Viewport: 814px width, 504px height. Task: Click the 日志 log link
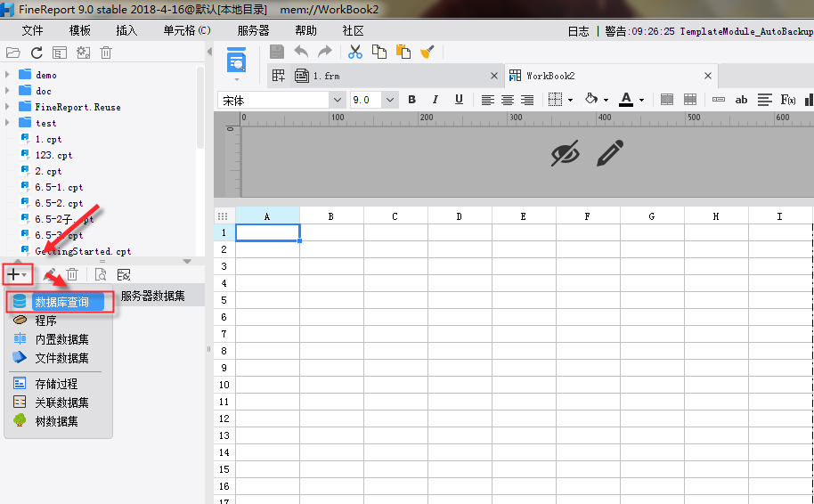pos(578,32)
